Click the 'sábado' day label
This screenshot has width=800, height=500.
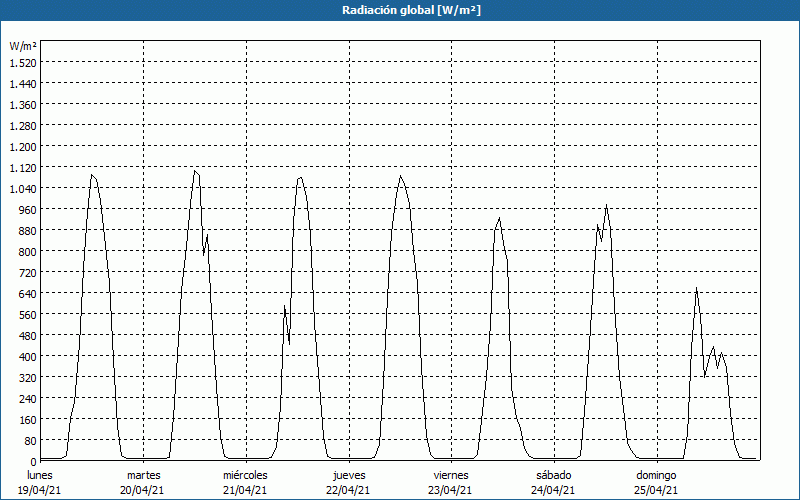point(554,475)
